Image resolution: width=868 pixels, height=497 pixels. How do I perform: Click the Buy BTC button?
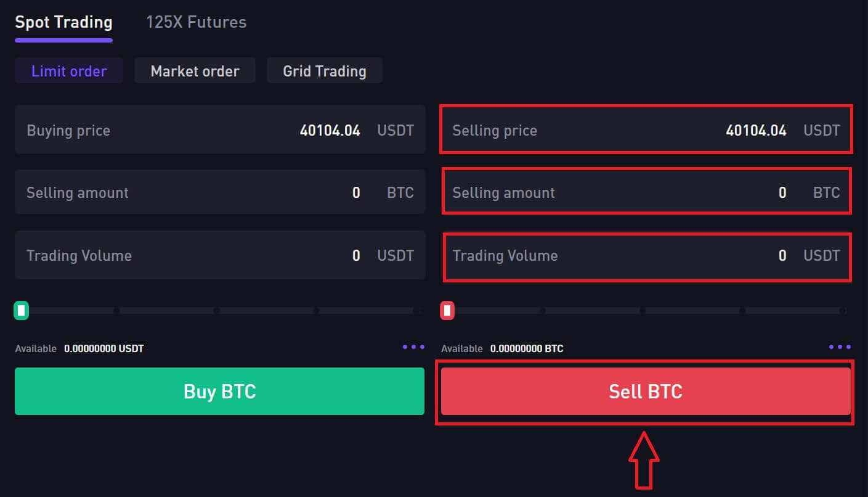coord(219,391)
